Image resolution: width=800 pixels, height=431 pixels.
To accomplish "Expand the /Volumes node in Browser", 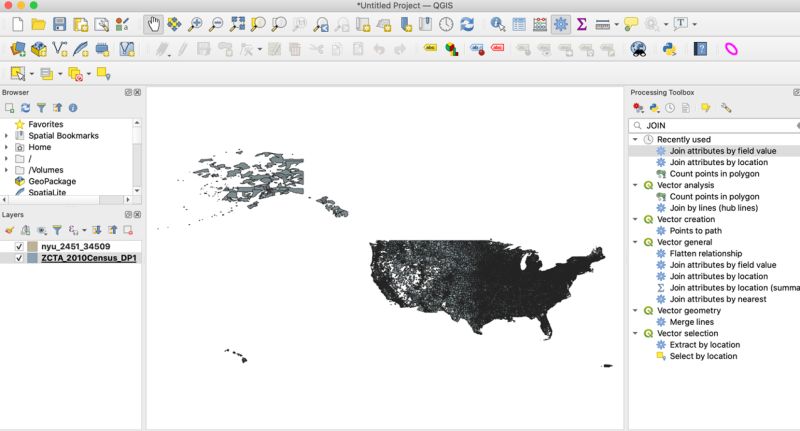I will 6,170.
